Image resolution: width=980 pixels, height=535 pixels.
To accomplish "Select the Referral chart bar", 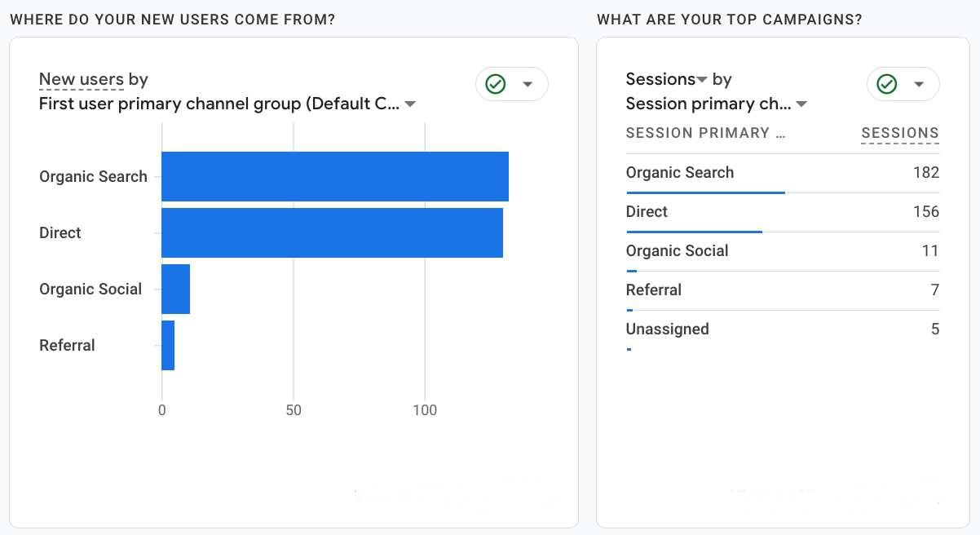I will (168, 345).
